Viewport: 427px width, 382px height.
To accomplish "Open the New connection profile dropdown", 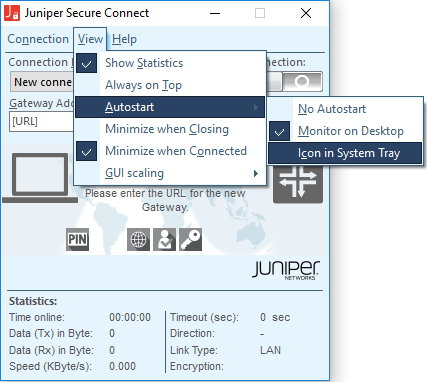I will (x=42, y=82).
